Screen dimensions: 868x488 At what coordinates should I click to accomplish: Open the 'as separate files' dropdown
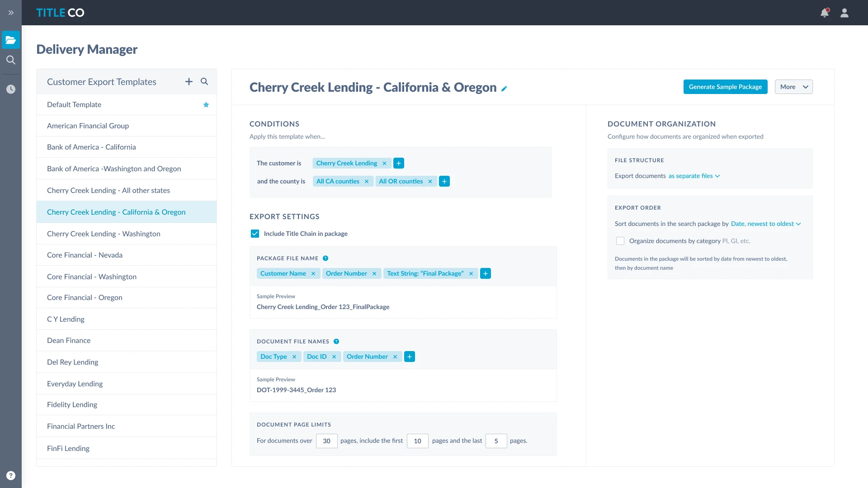click(x=694, y=176)
